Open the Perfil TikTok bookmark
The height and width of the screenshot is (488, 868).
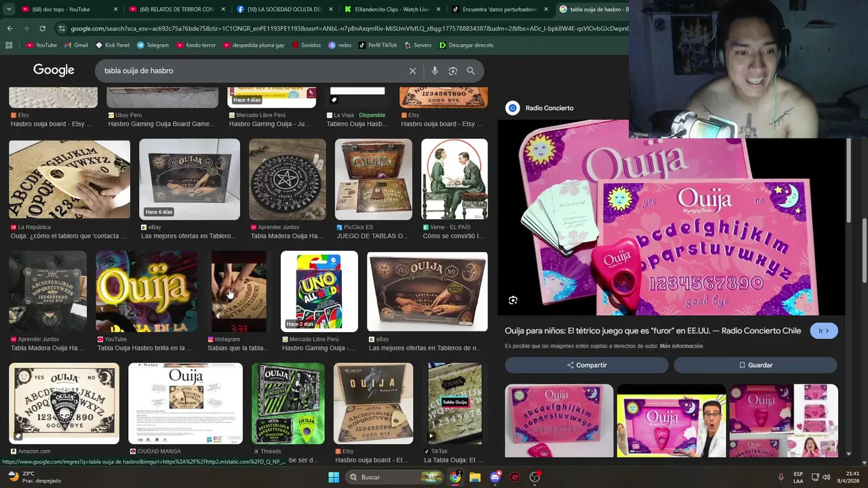[x=378, y=45]
